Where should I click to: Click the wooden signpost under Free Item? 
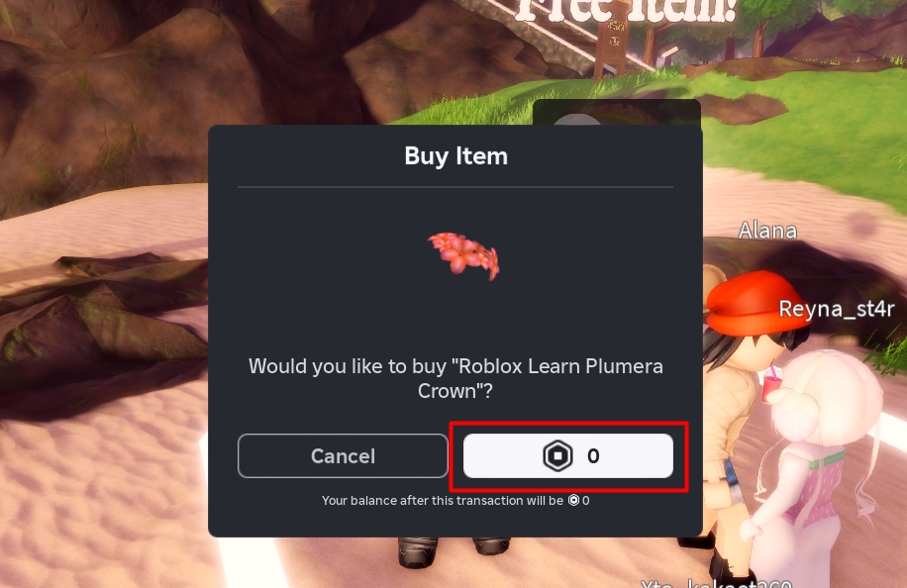(613, 47)
